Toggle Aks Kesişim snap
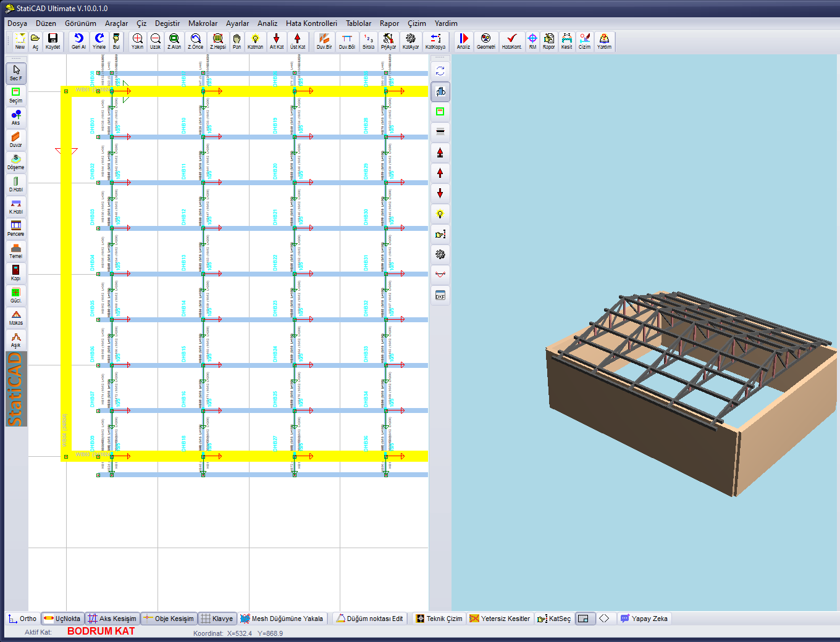The height and width of the screenshot is (642, 840). coord(112,619)
